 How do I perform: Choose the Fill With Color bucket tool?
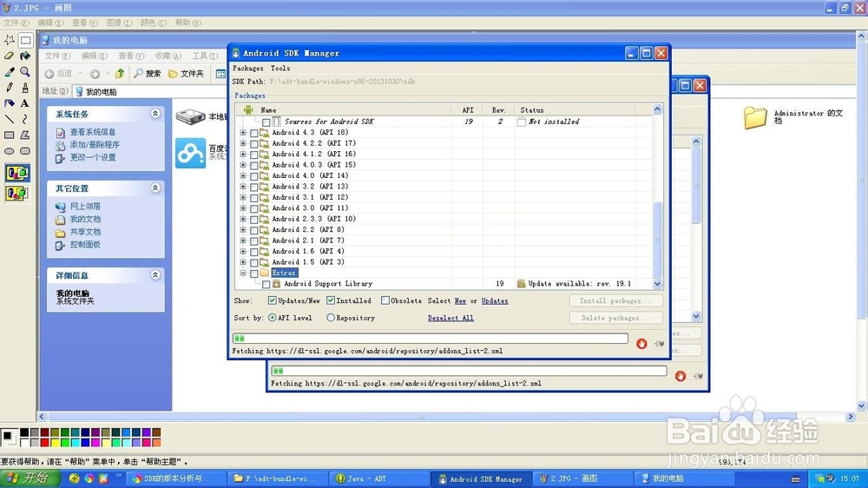pyautogui.click(x=25, y=56)
